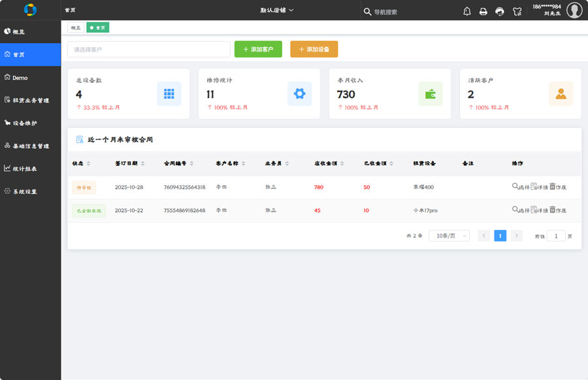588x380 pixels.
Task: Click the user avatar in top-right
Action: click(574, 10)
